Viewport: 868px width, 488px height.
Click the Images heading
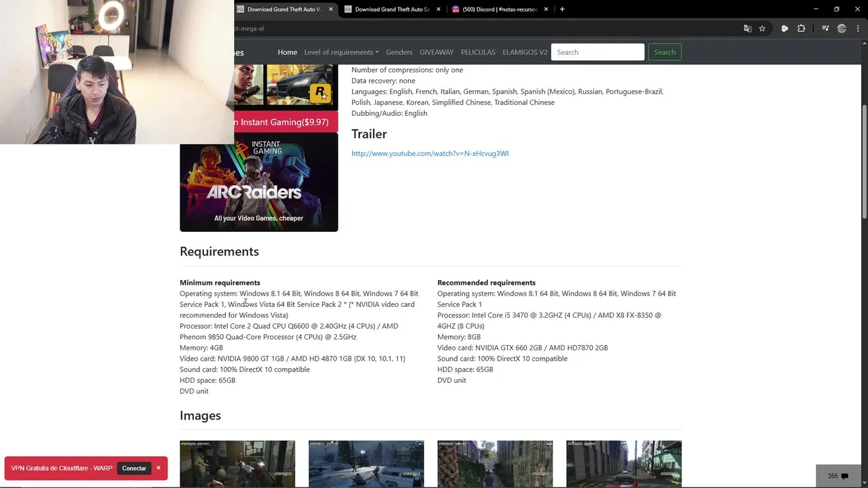pos(200,415)
